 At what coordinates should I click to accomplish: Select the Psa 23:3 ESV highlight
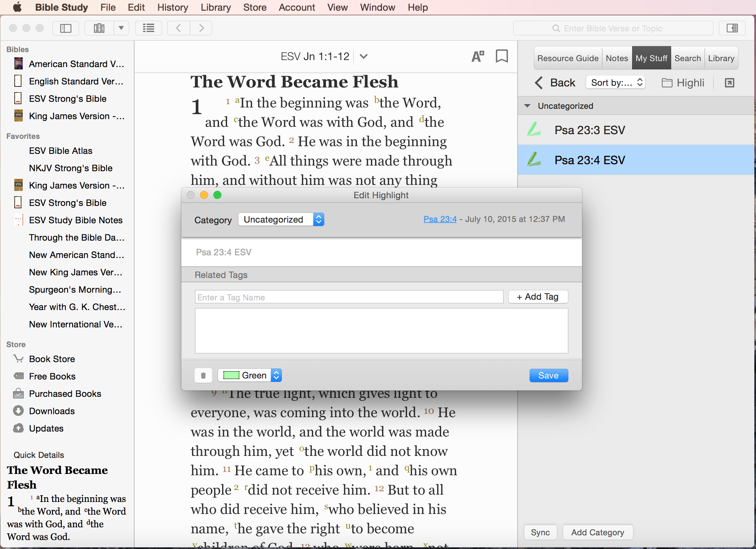coord(636,130)
